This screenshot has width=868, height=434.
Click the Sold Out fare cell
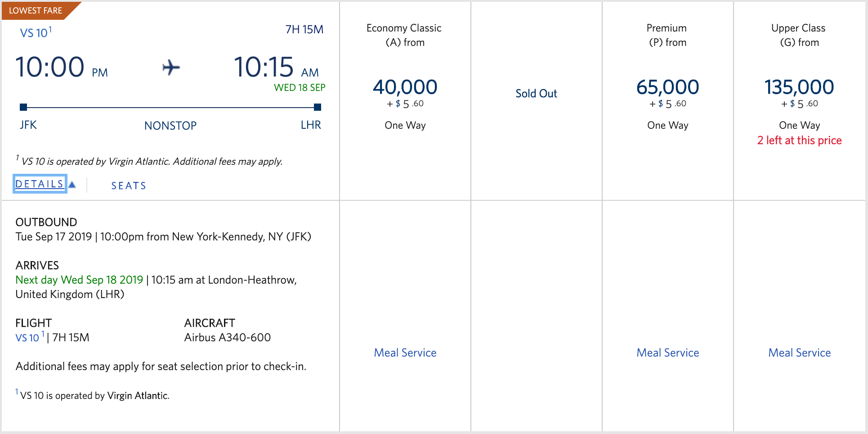(536, 94)
